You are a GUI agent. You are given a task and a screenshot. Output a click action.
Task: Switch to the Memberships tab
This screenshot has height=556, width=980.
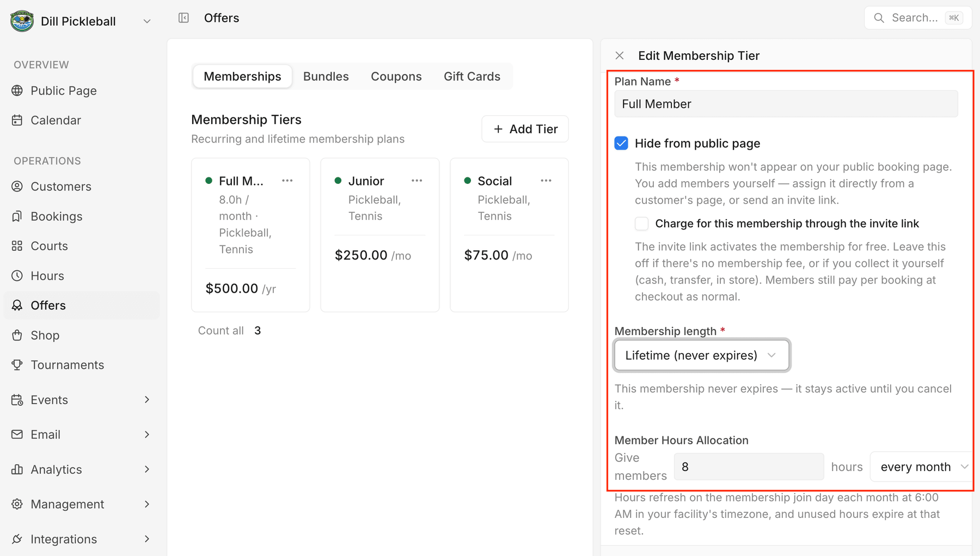coord(242,77)
